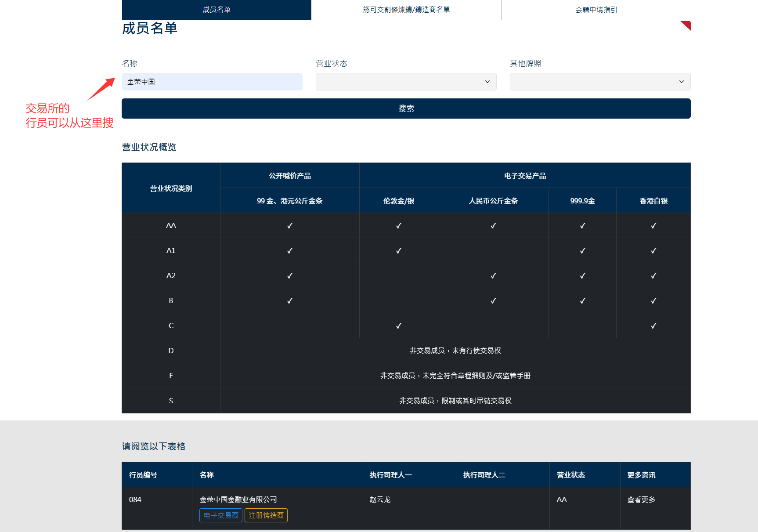The height and width of the screenshot is (532, 758).
Task: Click the 电子交易产品 column header
Action: 525,176
